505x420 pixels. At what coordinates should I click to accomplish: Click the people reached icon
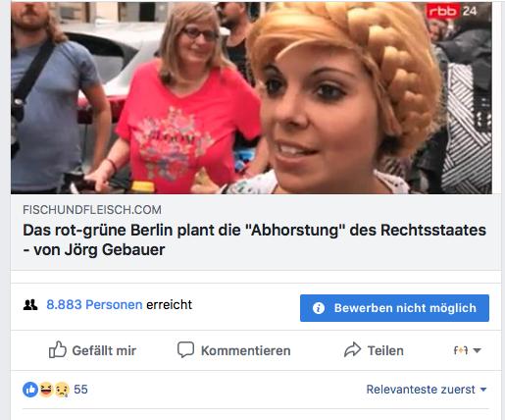tap(30, 305)
